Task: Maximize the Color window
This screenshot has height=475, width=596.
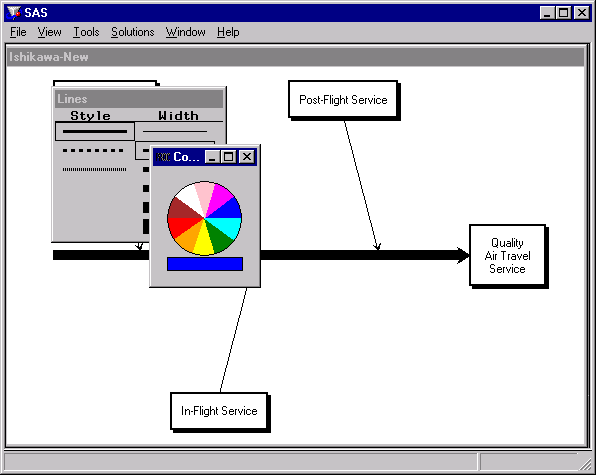Action: coord(228,157)
